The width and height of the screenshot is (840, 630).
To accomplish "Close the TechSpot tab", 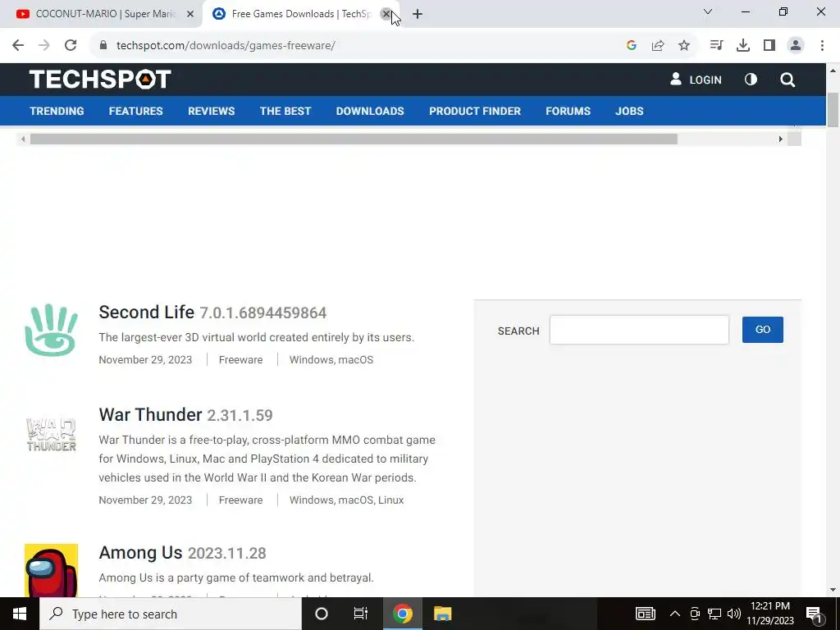I will 386,14.
